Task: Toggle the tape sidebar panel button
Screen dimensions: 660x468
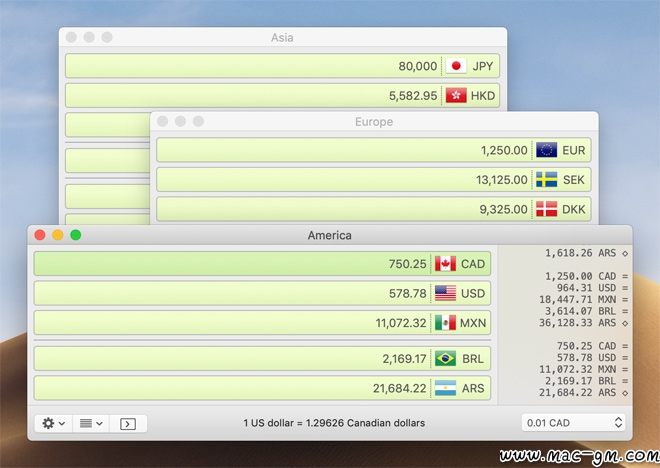Action: pos(128,423)
